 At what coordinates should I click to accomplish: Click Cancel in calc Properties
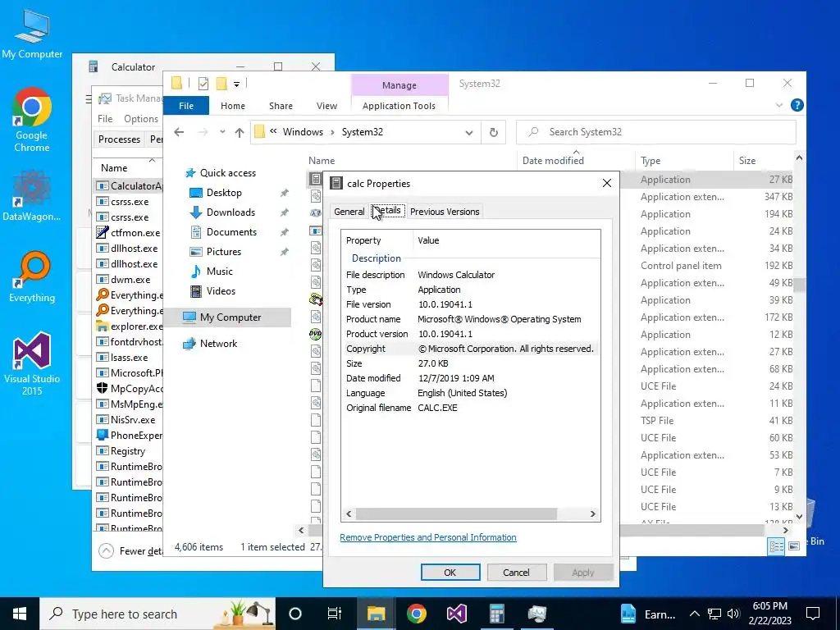517,573
